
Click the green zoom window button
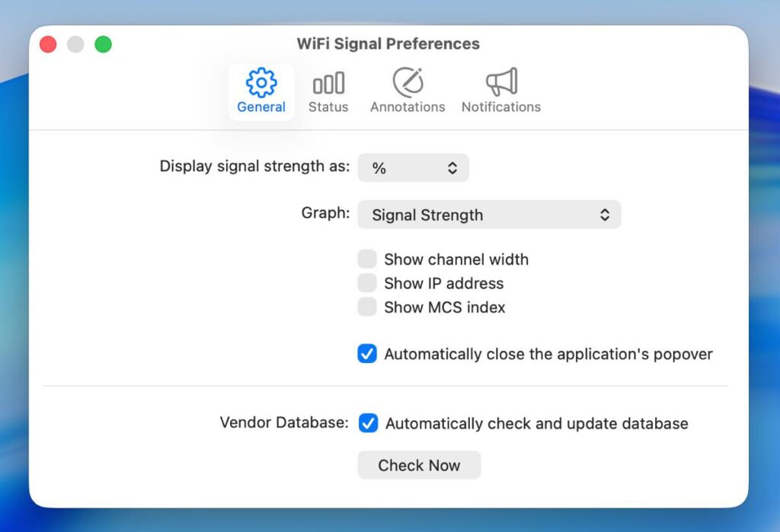pos(103,44)
